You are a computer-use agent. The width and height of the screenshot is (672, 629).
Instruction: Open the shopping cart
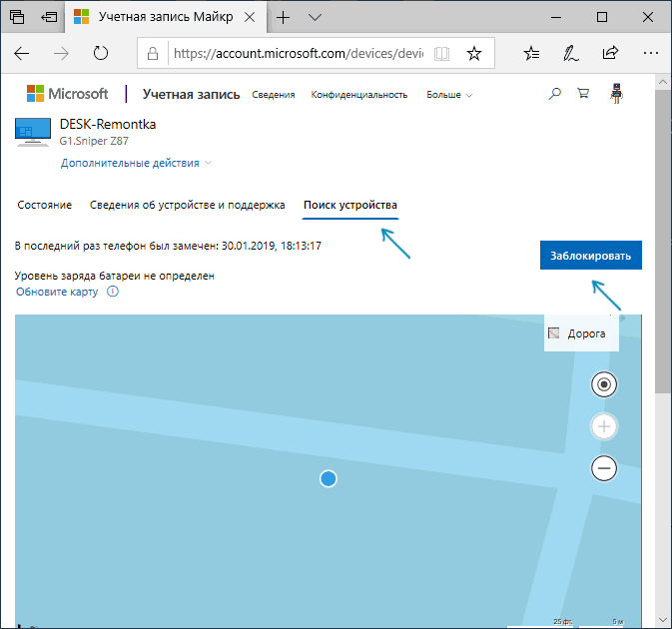coord(583,93)
